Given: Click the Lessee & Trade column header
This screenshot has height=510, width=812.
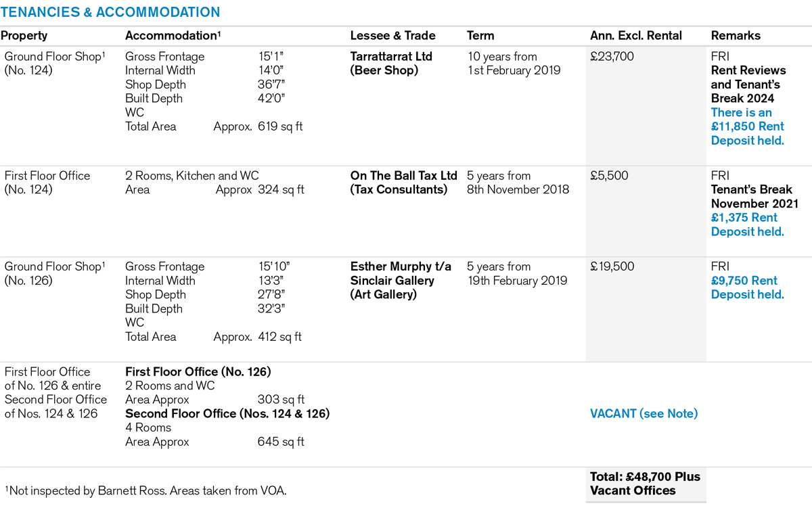Looking at the screenshot, I should pos(392,36).
